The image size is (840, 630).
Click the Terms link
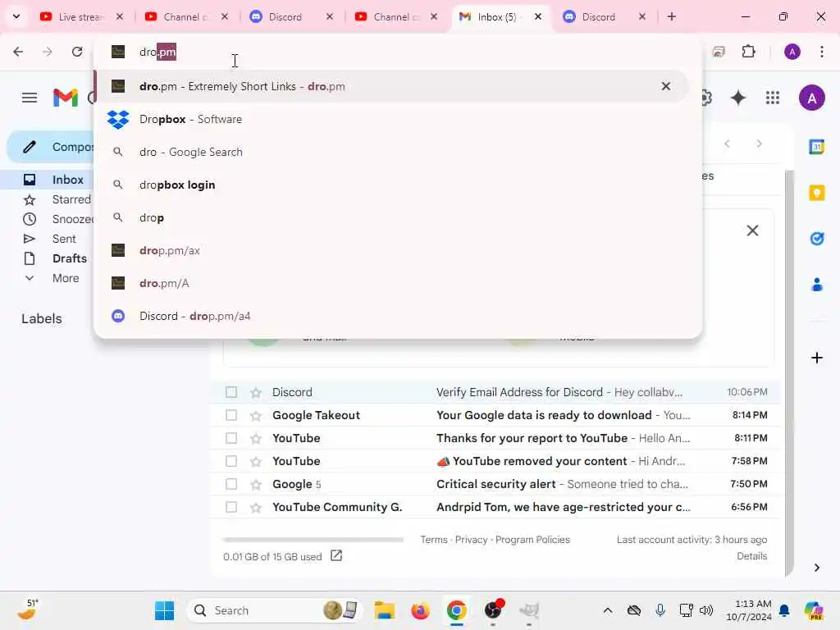[x=433, y=540]
